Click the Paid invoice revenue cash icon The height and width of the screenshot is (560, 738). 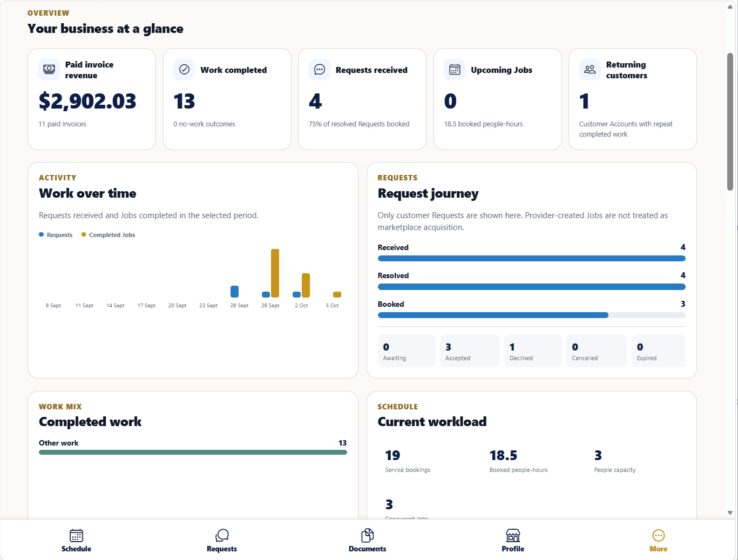pyautogui.click(x=49, y=70)
